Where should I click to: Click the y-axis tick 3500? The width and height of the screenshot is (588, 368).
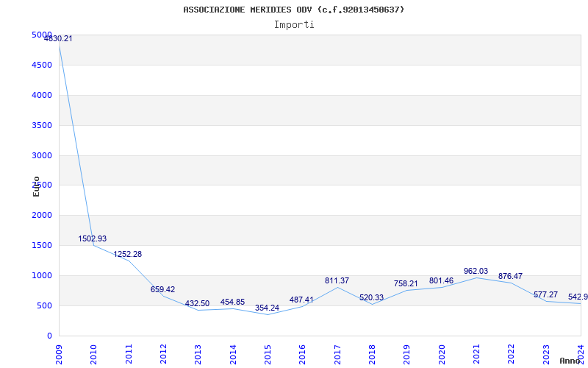click(x=42, y=125)
